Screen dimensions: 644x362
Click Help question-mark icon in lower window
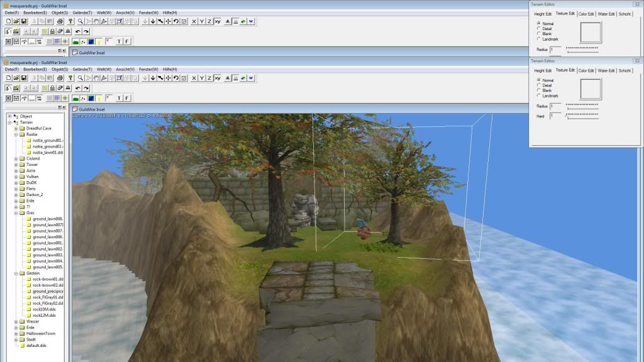[x=70, y=78]
